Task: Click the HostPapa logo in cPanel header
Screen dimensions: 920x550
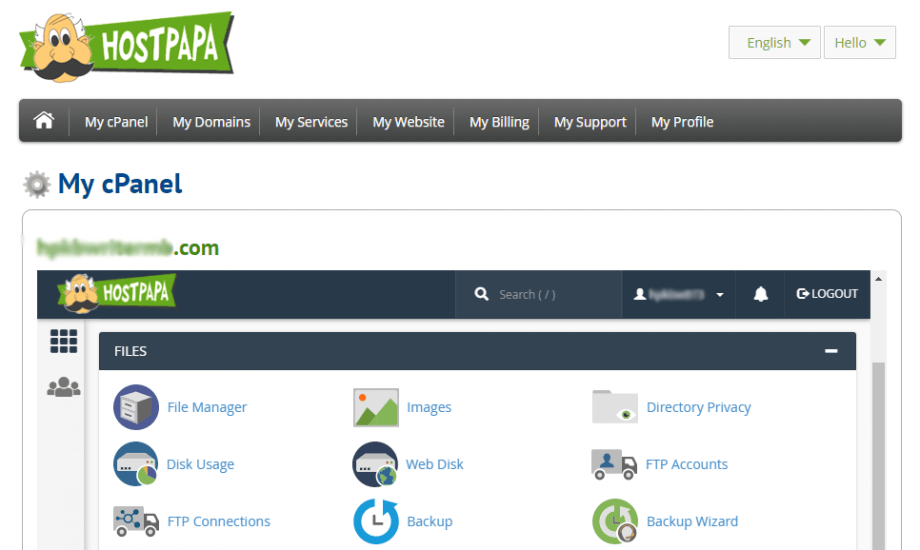Action: pos(117,292)
